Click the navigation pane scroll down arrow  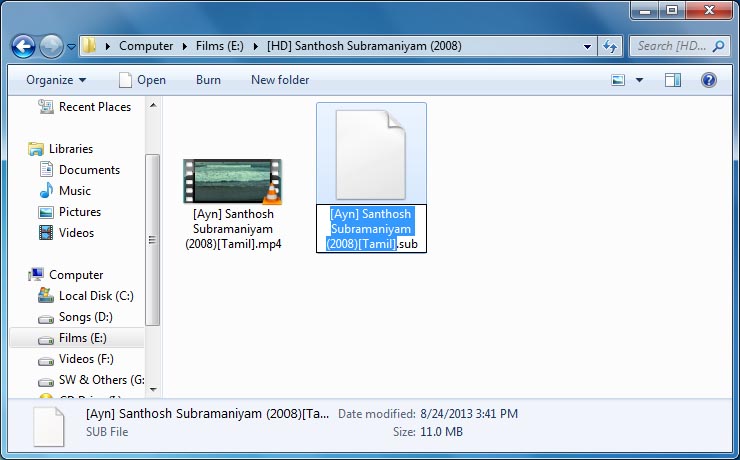[153, 389]
